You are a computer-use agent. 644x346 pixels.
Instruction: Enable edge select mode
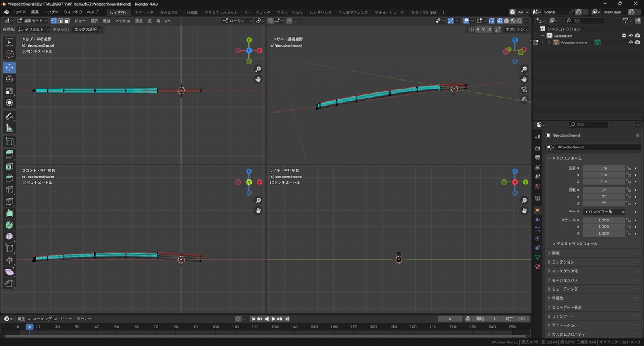pyautogui.click(x=60, y=21)
